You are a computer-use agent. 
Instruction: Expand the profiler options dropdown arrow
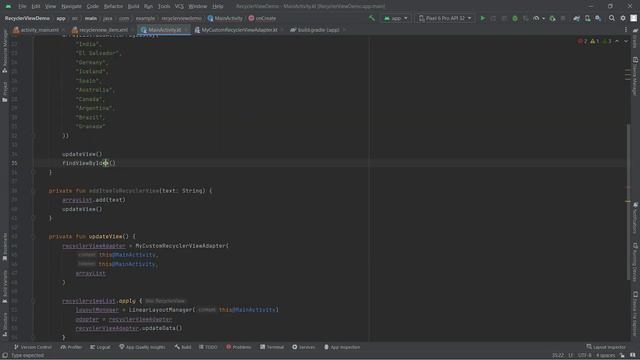pos(543,18)
